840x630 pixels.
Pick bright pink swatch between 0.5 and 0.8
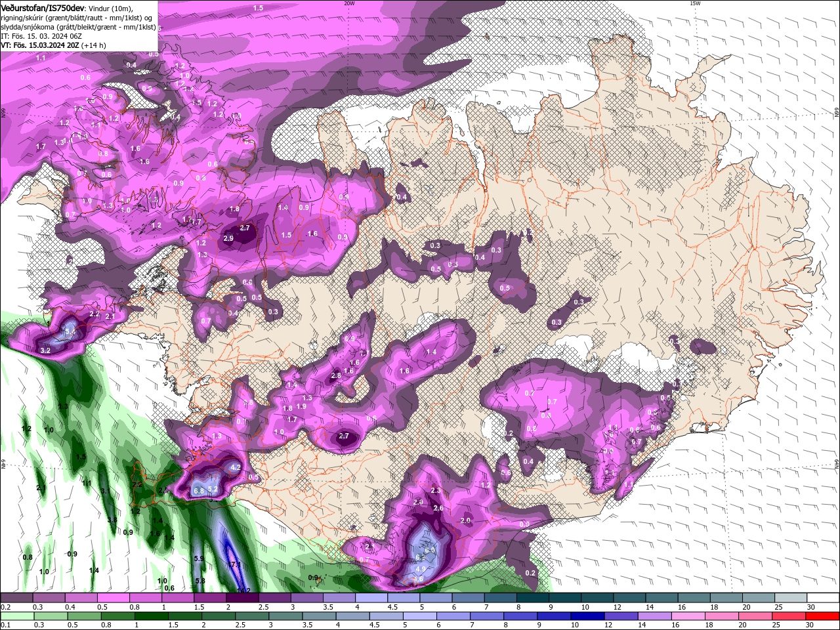click(113, 598)
